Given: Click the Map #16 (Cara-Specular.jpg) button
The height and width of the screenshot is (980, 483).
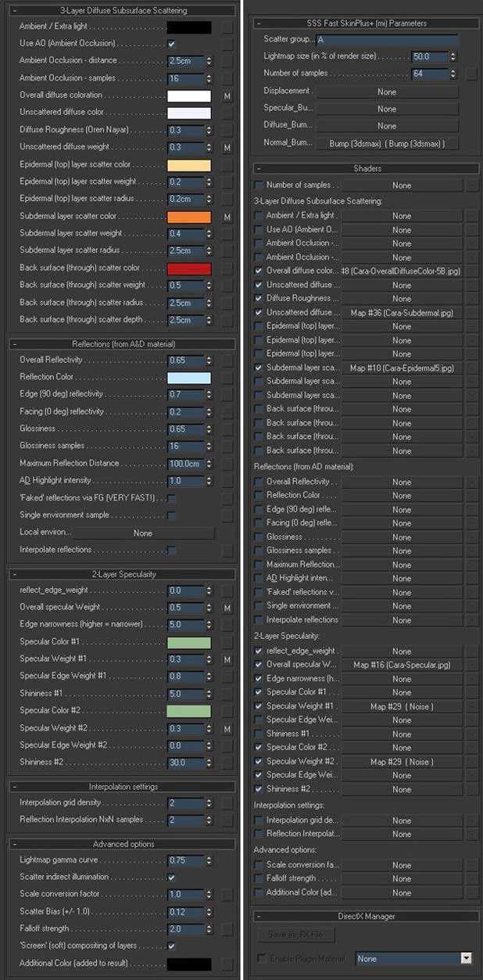Looking at the screenshot, I should (x=402, y=665).
